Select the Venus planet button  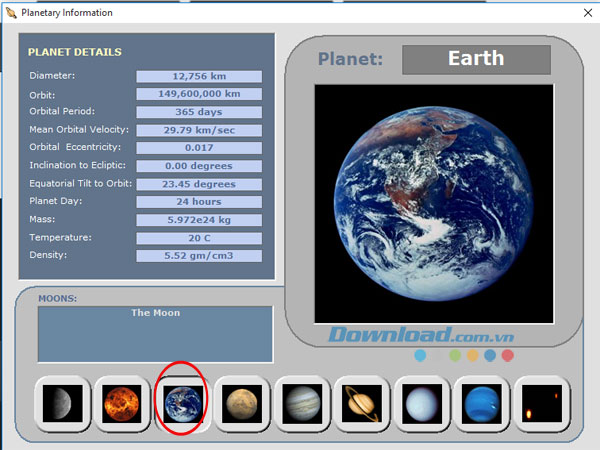122,404
